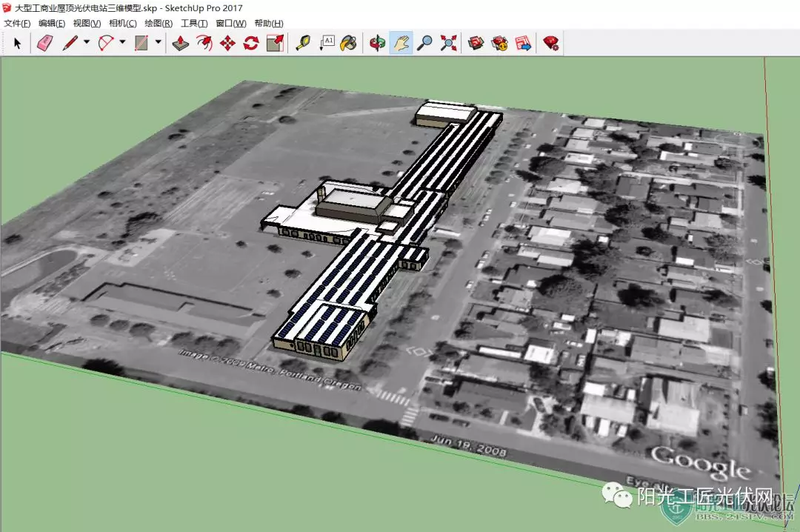This screenshot has height=532, width=800.
Task: Select the arrow Select tool
Action: [17, 44]
